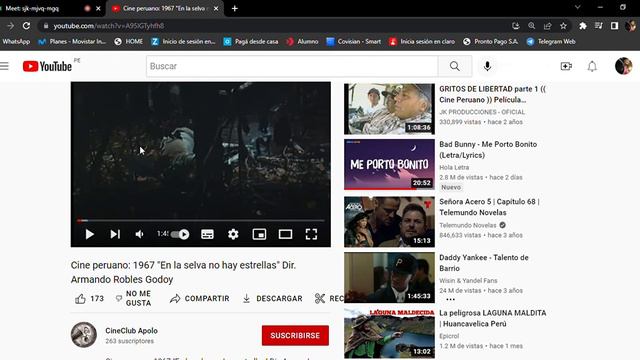This screenshot has height=360, width=640.
Task: Open CineClub Apolo channel name link
Action: pos(131,331)
